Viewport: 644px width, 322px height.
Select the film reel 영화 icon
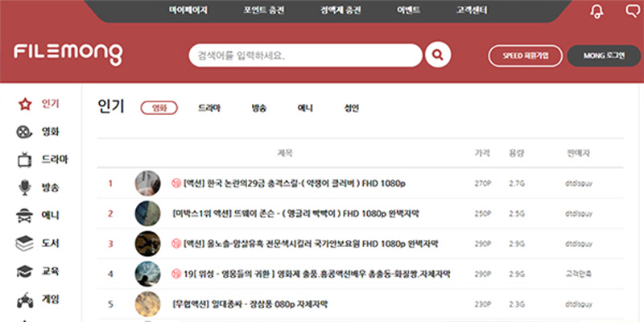coord(25,131)
